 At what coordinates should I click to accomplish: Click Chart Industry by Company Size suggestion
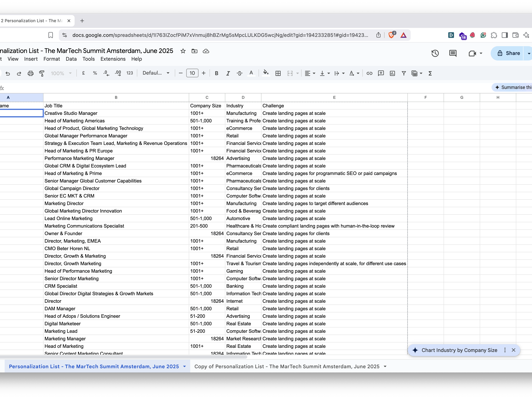click(x=459, y=350)
